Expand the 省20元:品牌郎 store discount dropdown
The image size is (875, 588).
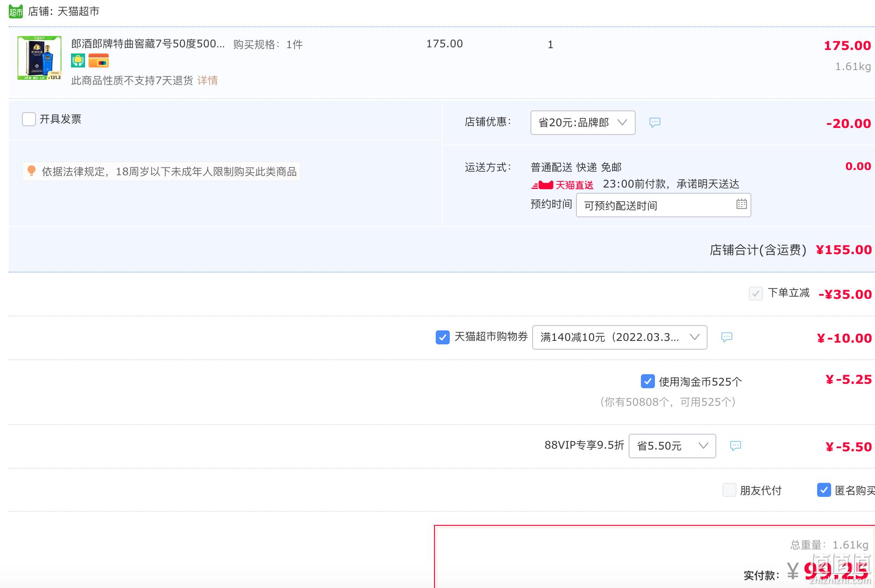tap(583, 123)
